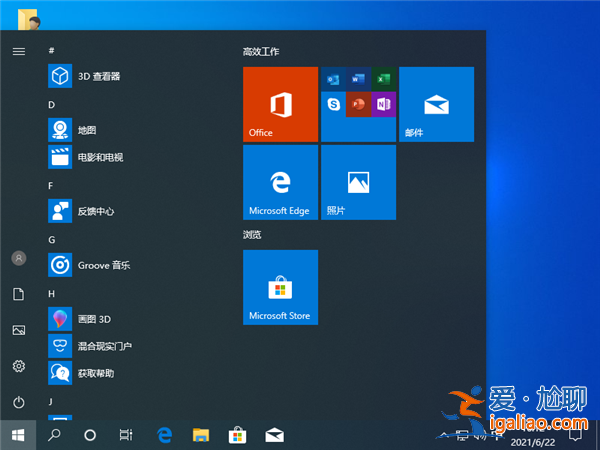The height and width of the screenshot is (450, 600).
Task: Open Settings gear in Start sidebar
Action: point(19,366)
